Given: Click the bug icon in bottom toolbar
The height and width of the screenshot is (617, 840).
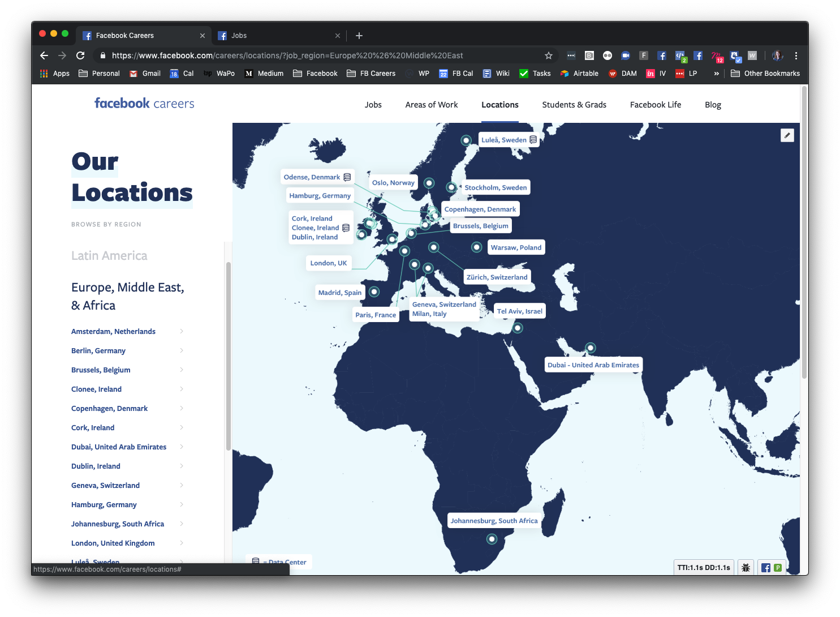Looking at the screenshot, I should pyautogui.click(x=746, y=567).
